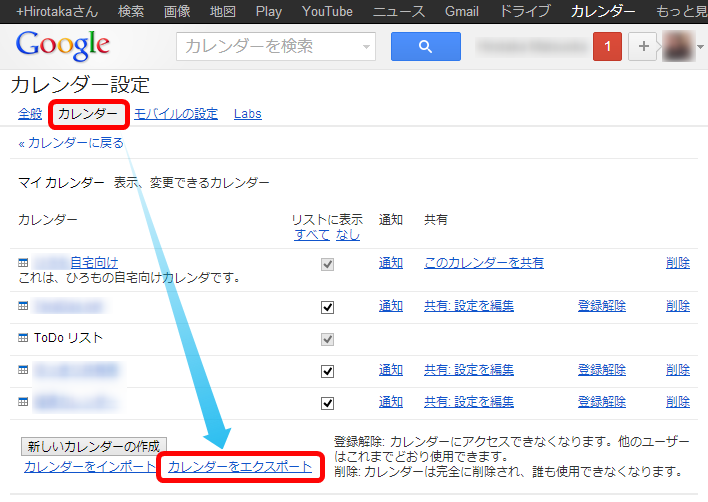The height and width of the screenshot is (502, 708).
Task: Switch to the 全般 settings tab
Action: 30,114
